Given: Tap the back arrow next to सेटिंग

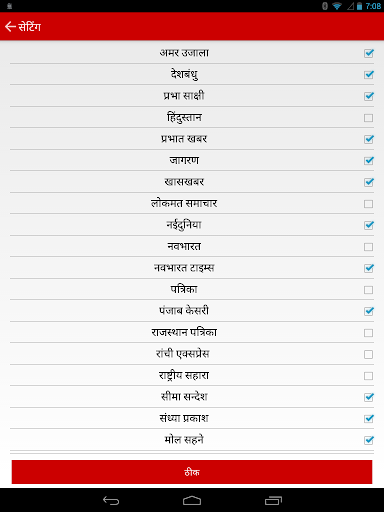Looking at the screenshot, I should click(10, 26).
